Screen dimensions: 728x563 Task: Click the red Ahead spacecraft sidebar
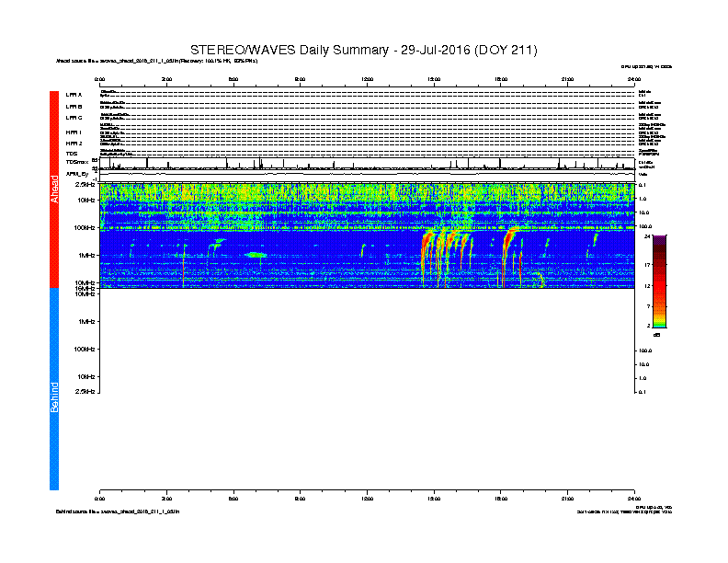pyautogui.click(x=54, y=190)
